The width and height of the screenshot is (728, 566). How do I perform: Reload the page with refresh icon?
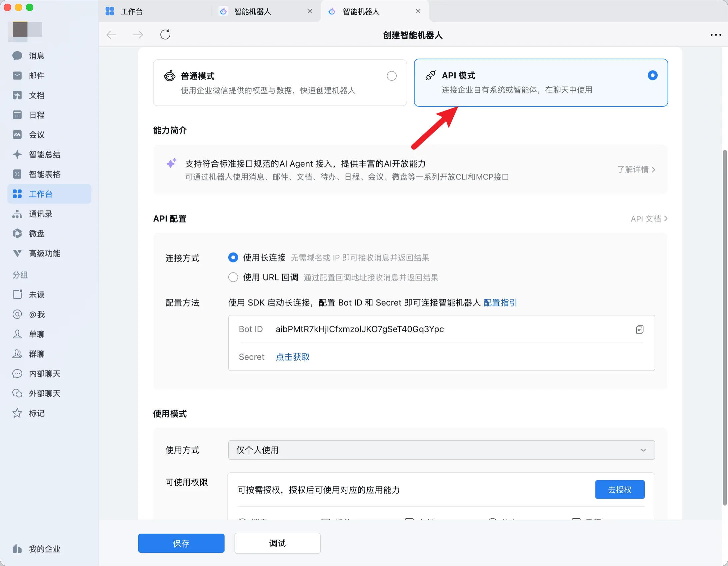click(165, 34)
